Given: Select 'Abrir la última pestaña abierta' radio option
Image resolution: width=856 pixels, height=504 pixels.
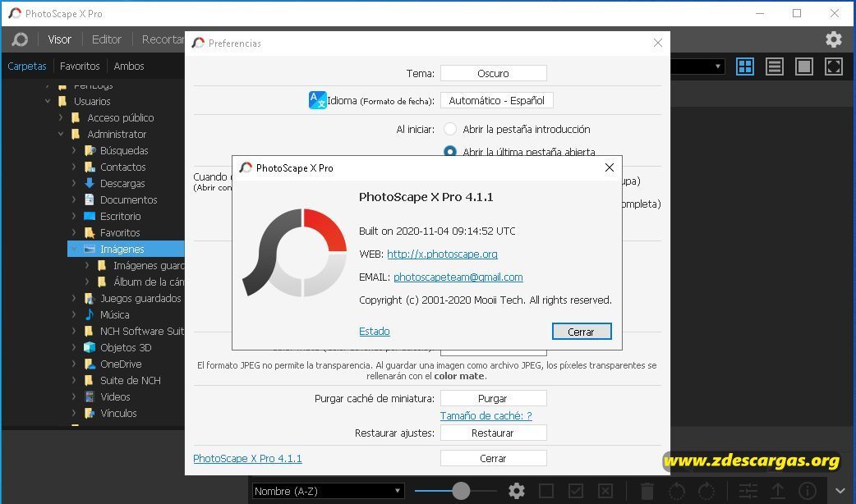Looking at the screenshot, I should [x=450, y=150].
